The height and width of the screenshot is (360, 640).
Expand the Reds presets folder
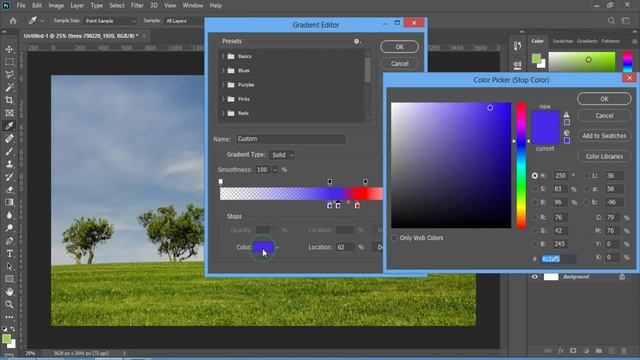223,113
